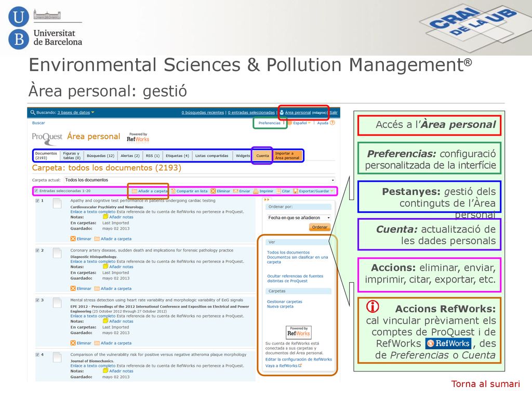Click Editar la configuración de RefWorks
Screen dimensions: 532x399
(299, 360)
